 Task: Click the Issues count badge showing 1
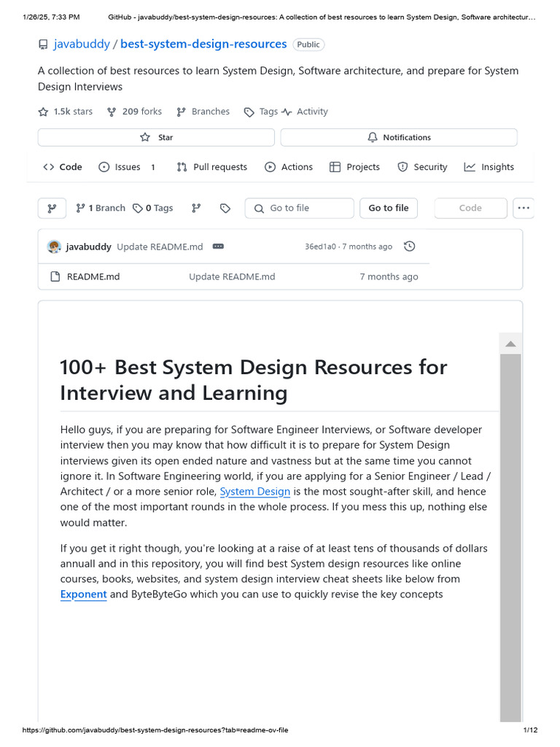(153, 167)
